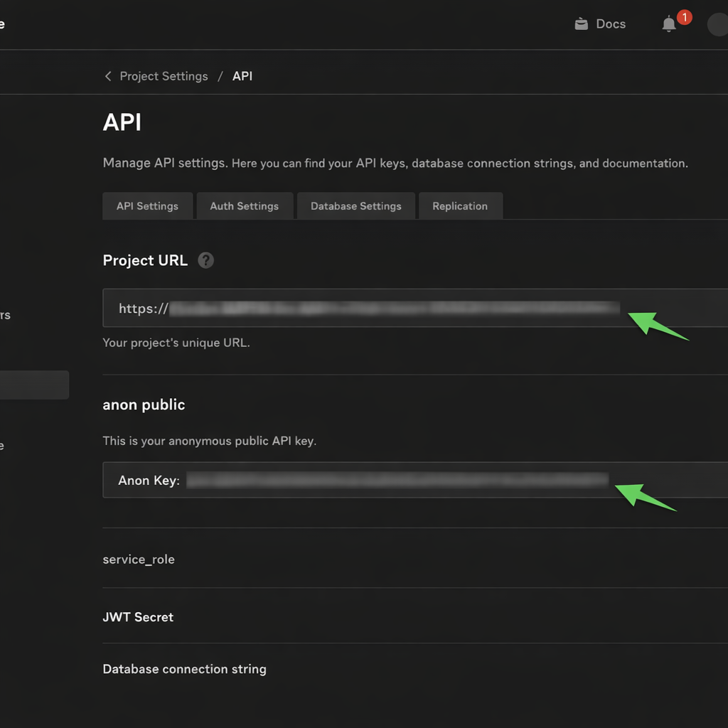Screen dimensions: 728x728
Task: Expand the JWT Secret section
Action: pos(138,617)
